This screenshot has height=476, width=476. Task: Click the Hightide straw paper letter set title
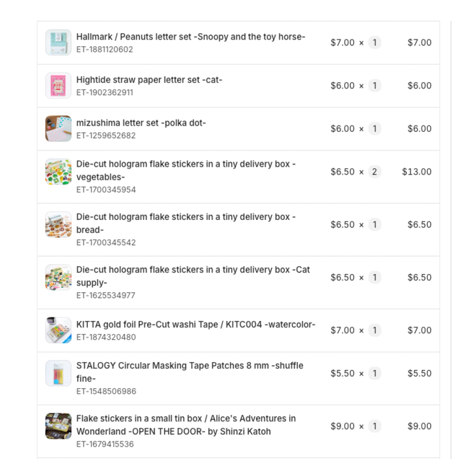coord(149,80)
